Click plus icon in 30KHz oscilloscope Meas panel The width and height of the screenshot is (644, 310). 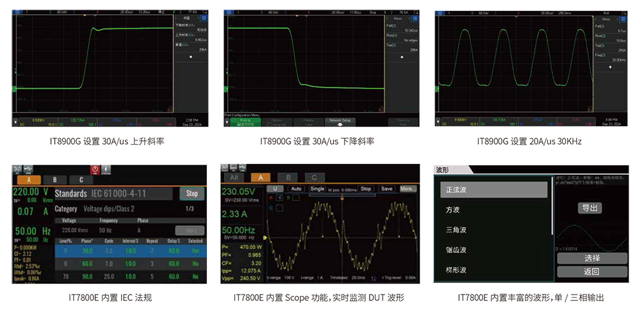click(611, 66)
